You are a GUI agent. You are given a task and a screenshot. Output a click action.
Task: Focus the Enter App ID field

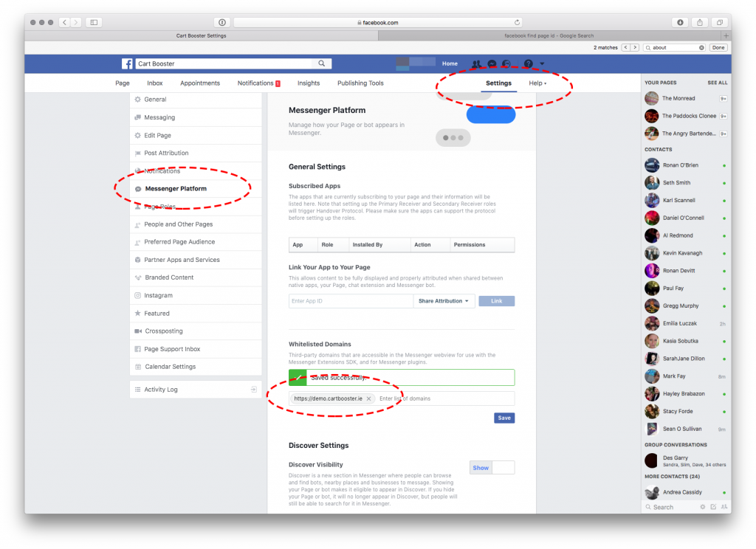click(351, 301)
